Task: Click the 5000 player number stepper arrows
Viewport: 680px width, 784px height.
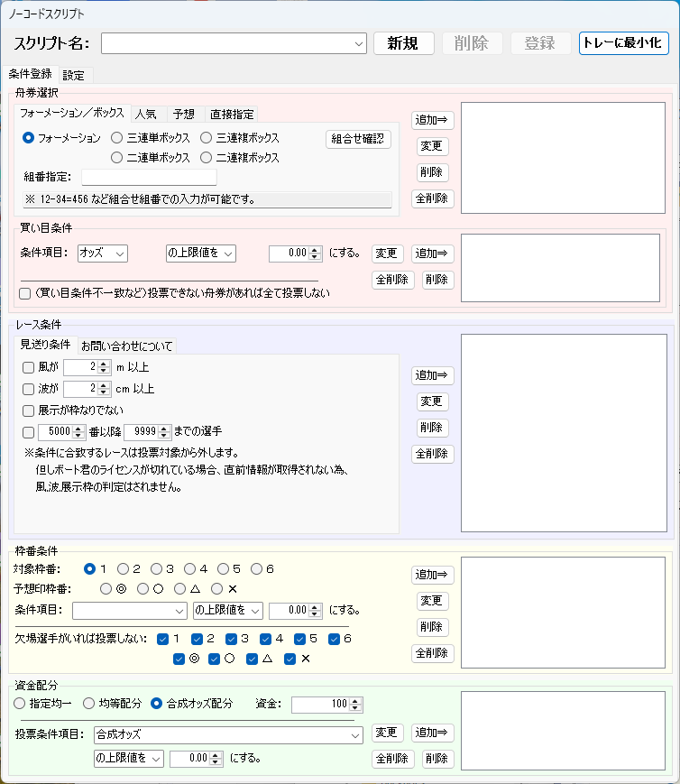Action: [x=78, y=431]
